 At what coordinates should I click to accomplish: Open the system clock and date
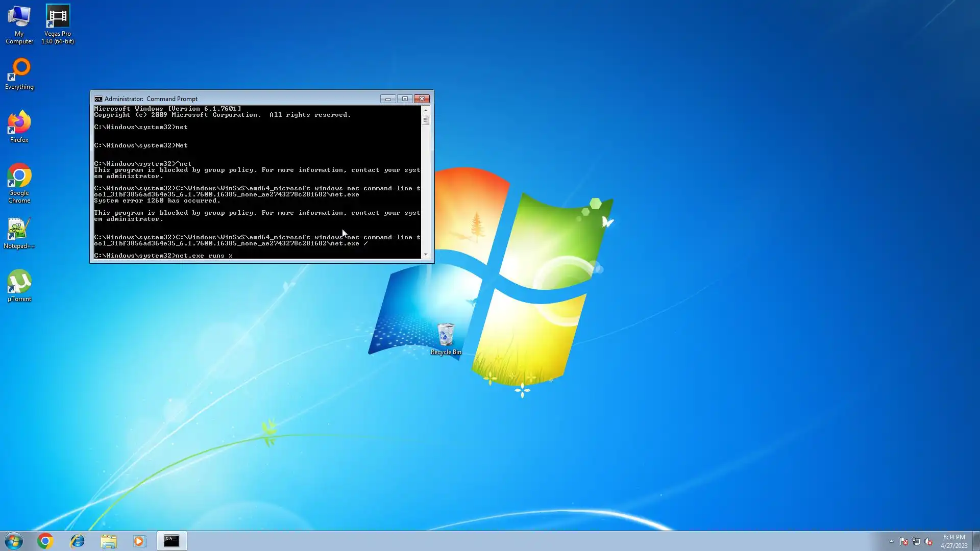point(953,541)
